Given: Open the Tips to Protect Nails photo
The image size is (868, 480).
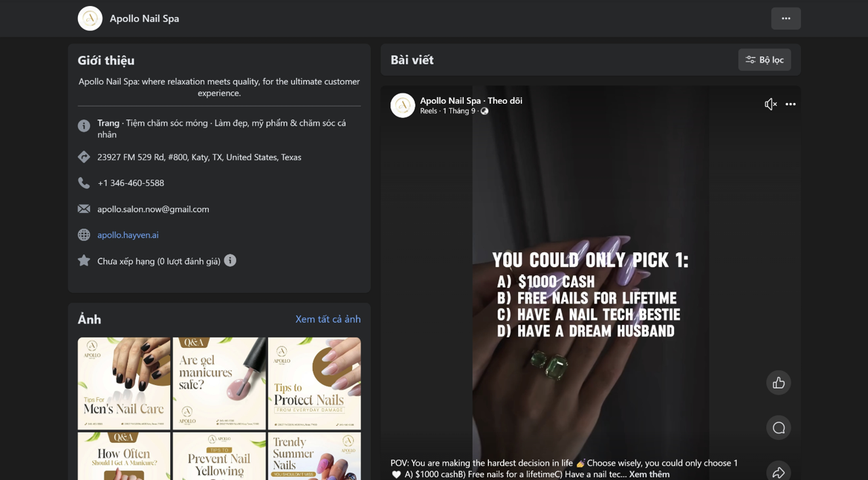Looking at the screenshot, I should pos(315,384).
